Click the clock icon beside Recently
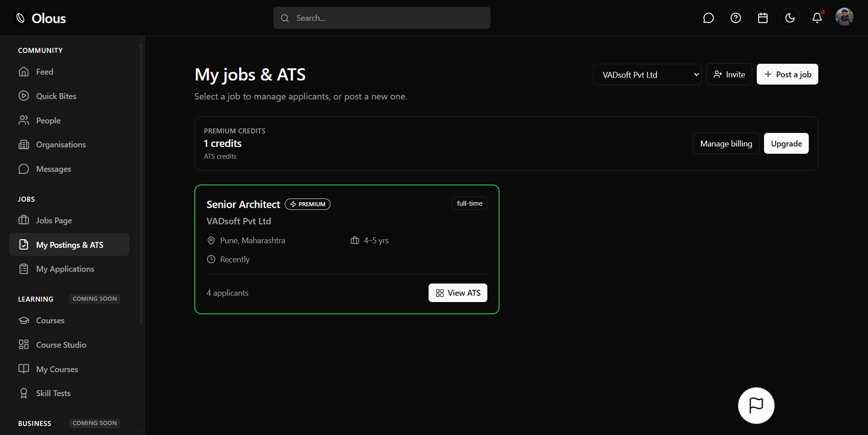The image size is (868, 435). (x=211, y=260)
